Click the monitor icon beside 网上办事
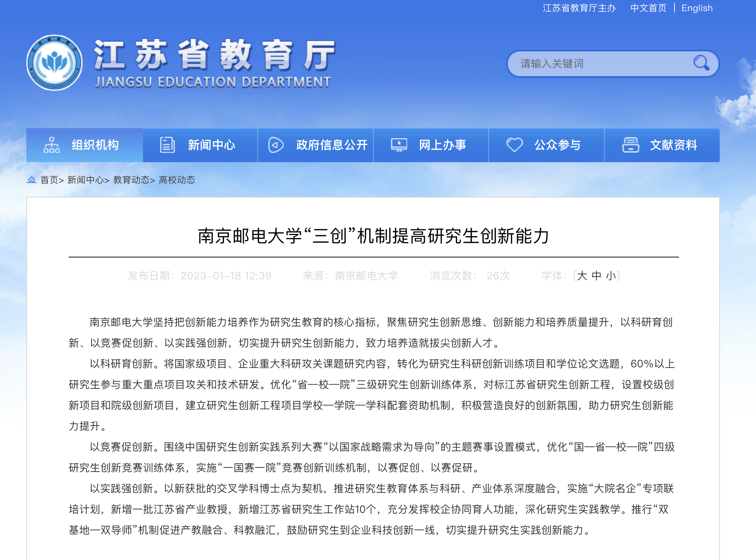The width and height of the screenshot is (756, 560). (x=399, y=145)
